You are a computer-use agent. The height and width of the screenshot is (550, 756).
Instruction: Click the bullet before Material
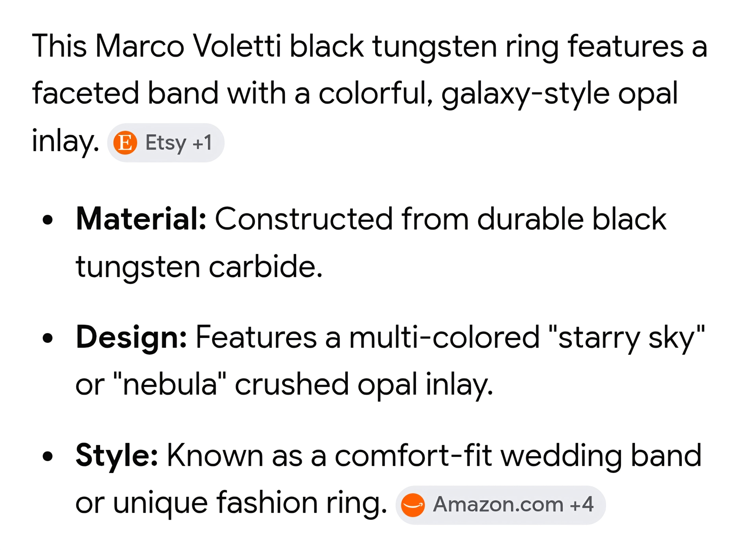point(48,220)
